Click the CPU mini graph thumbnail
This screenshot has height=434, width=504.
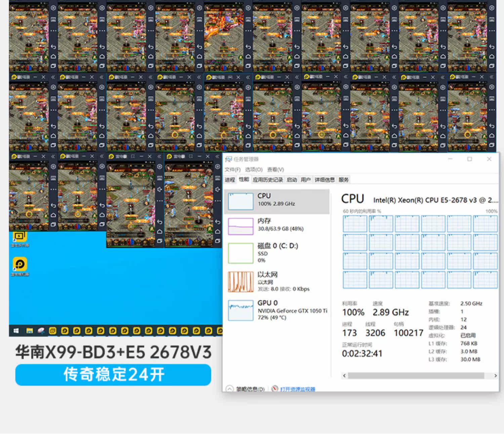pos(241,201)
